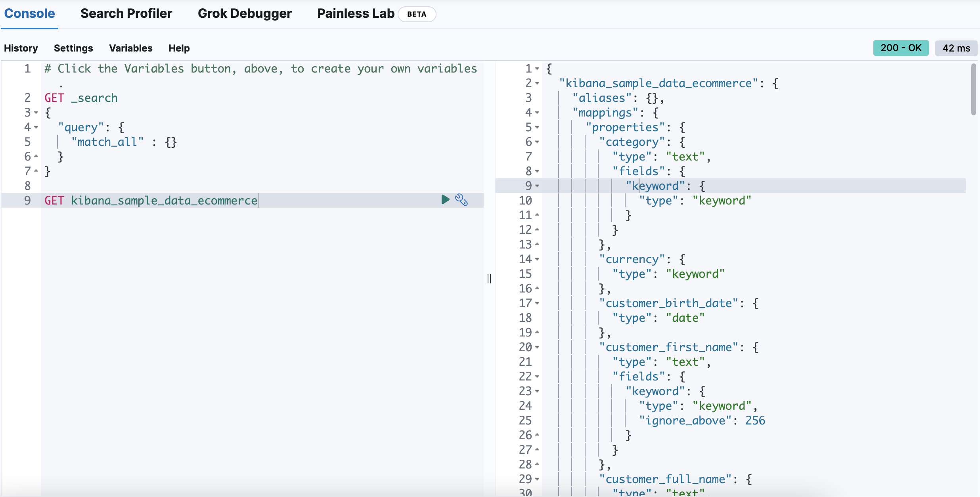Image resolution: width=980 pixels, height=497 pixels.
Task: Run the kibana_sample_data_ecommerce request with the play icon
Action: (445, 200)
